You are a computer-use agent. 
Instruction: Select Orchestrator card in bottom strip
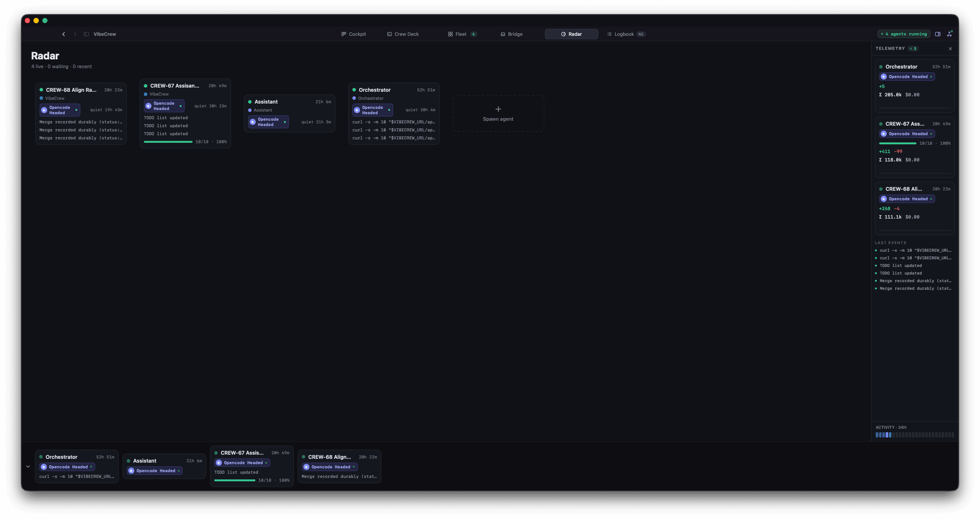pos(77,466)
